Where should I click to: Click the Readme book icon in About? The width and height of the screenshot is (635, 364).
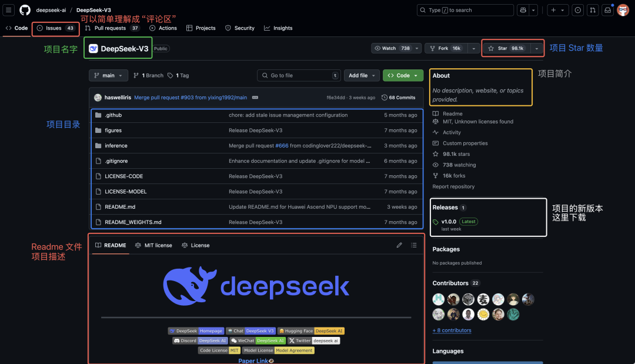pyautogui.click(x=435, y=113)
